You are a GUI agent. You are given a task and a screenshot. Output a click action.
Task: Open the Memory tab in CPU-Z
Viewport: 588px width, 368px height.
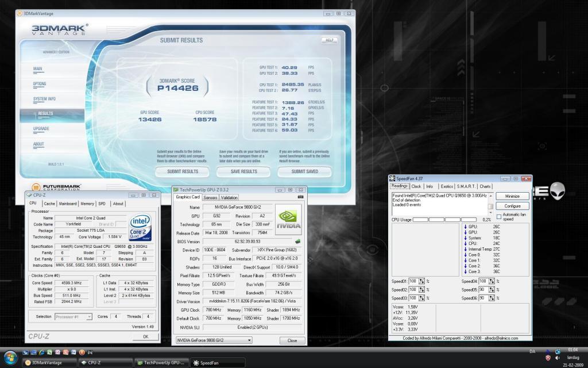[87, 204]
